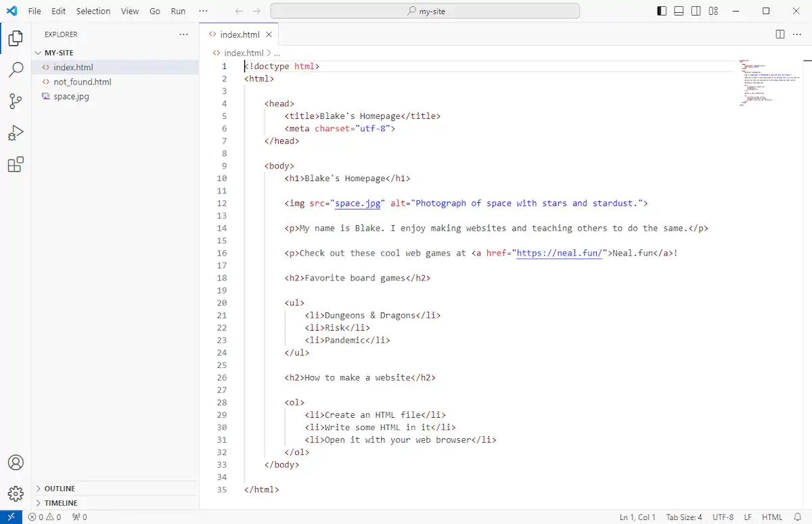Open the Run and Debug view

tap(16, 133)
